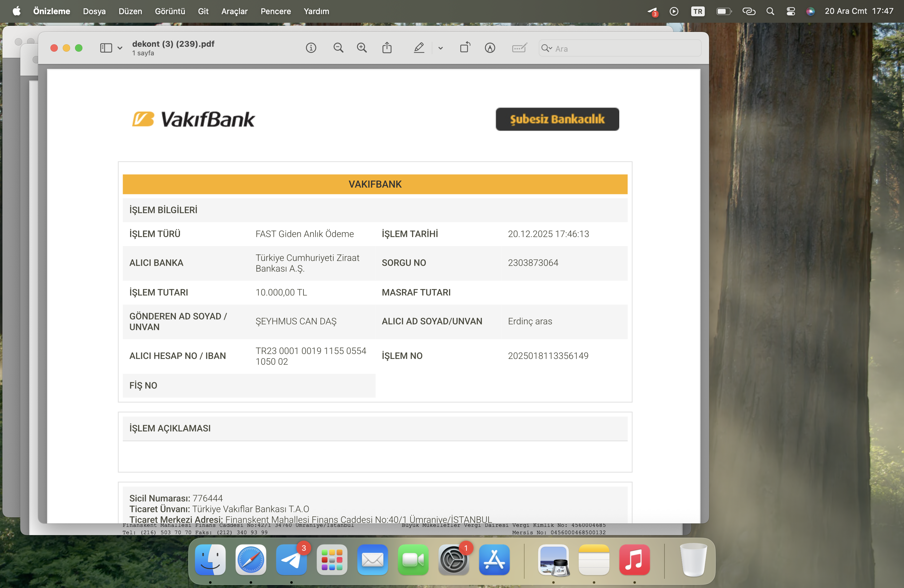This screenshot has height=588, width=904.
Task: Select the sender name ŞEYHMUS CAN DAŞ
Action: tap(296, 321)
